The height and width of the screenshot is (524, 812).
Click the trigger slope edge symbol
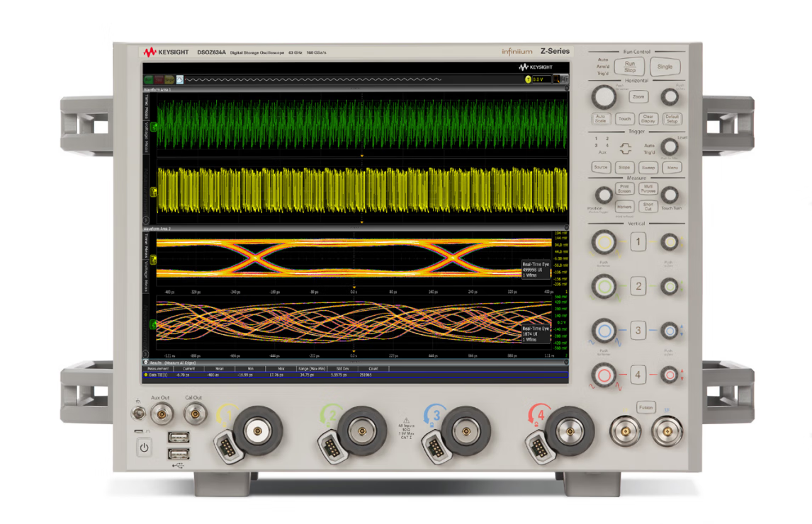tap(625, 149)
